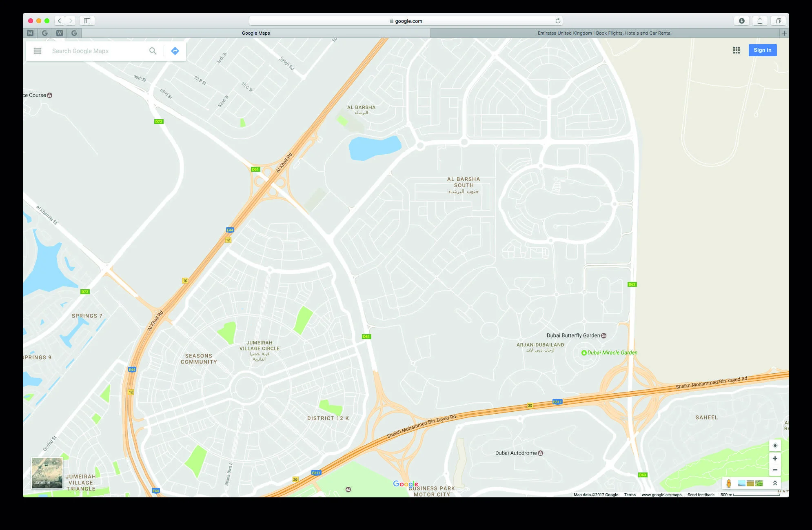Click the Dubai Butterfly Garden marker icon
Image resolution: width=812 pixels, height=530 pixels.
click(604, 336)
